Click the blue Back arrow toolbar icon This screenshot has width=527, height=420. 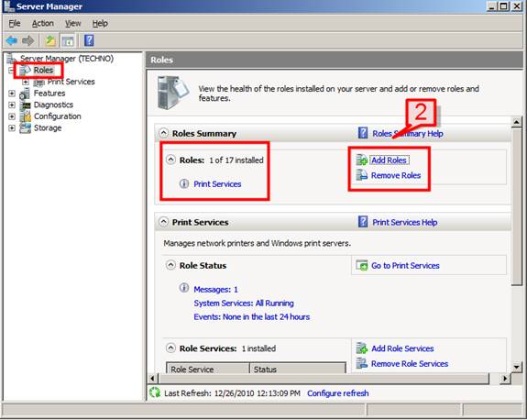pos(12,41)
